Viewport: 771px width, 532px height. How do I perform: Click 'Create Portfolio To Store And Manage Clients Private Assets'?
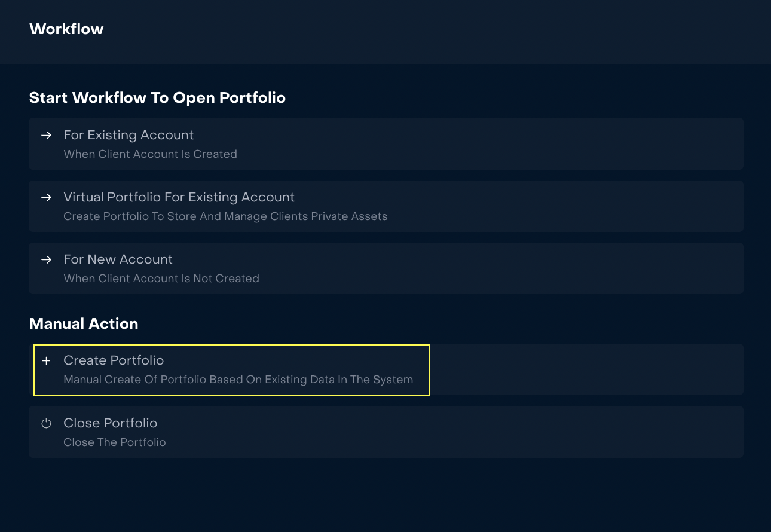(225, 216)
